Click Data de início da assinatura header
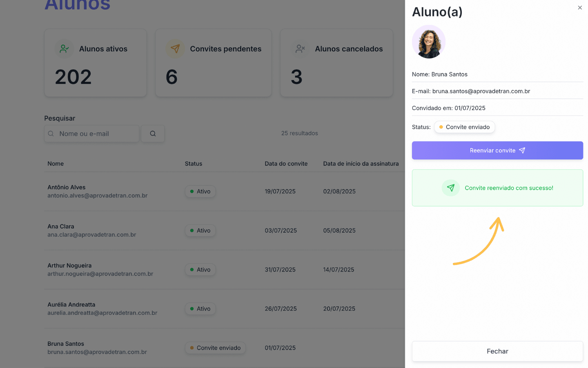This screenshot has height=368, width=588. pos(361,164)
